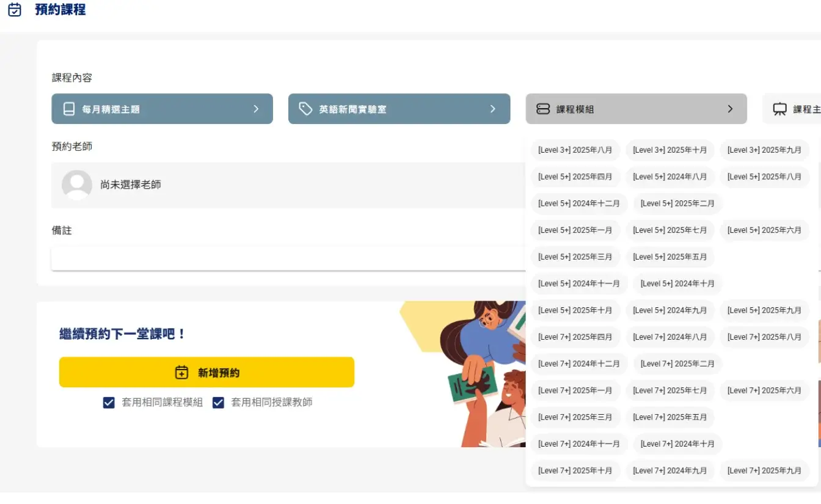Disable the 套用相同課程模組 checkbox
The height and width of the screenshot is (504, 821).
point(109,403)
